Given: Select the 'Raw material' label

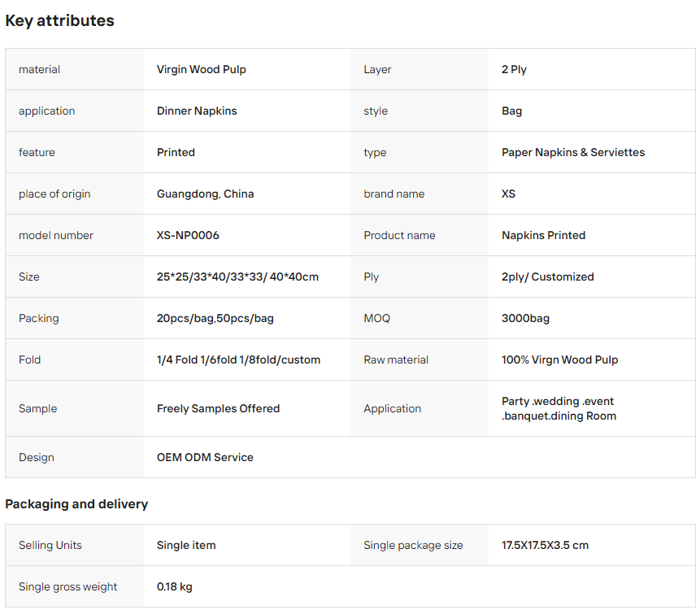Looking at the screenshot, I should click(396, 360).
